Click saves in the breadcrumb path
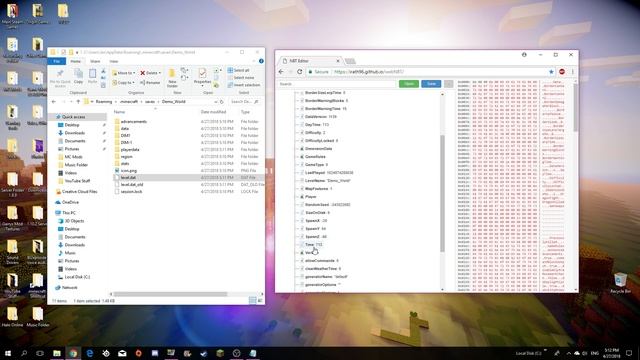640x360 pixels. pyautogui.click(x=150, y=102)
